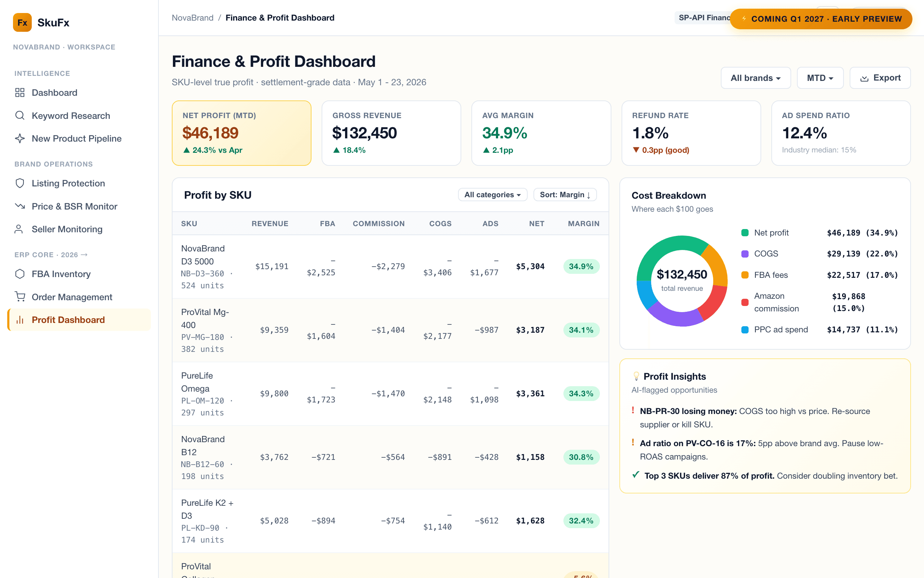The image size is (924, 578).
Task: Sort by the Ads column header
Action: pyautogui.click(x=490, y=224)
